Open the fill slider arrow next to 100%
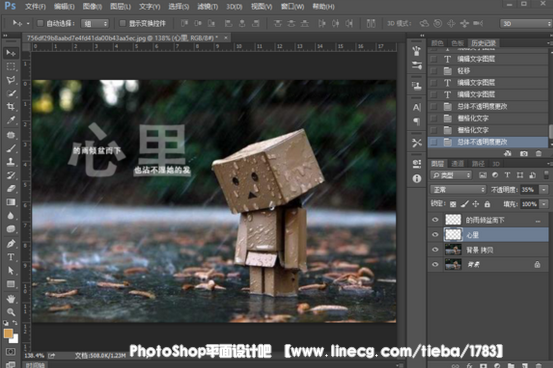The width and height of the screenshot is (553, 368). coord(544,204)
